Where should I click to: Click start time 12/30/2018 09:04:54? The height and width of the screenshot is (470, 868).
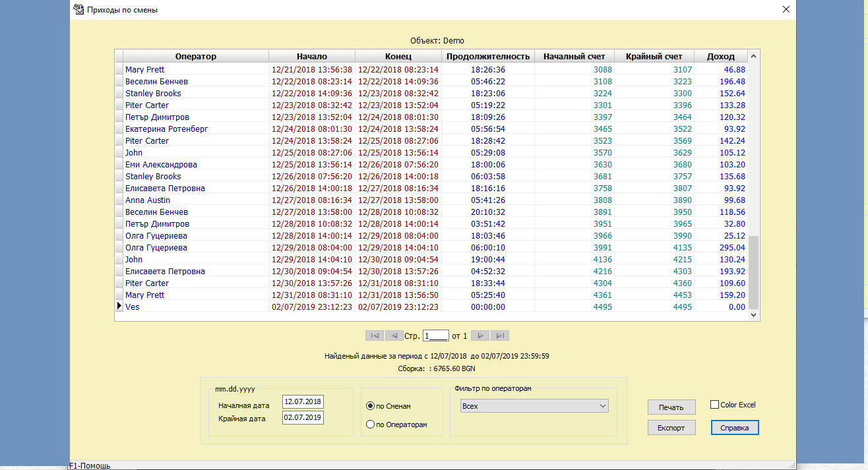(312, 272)
